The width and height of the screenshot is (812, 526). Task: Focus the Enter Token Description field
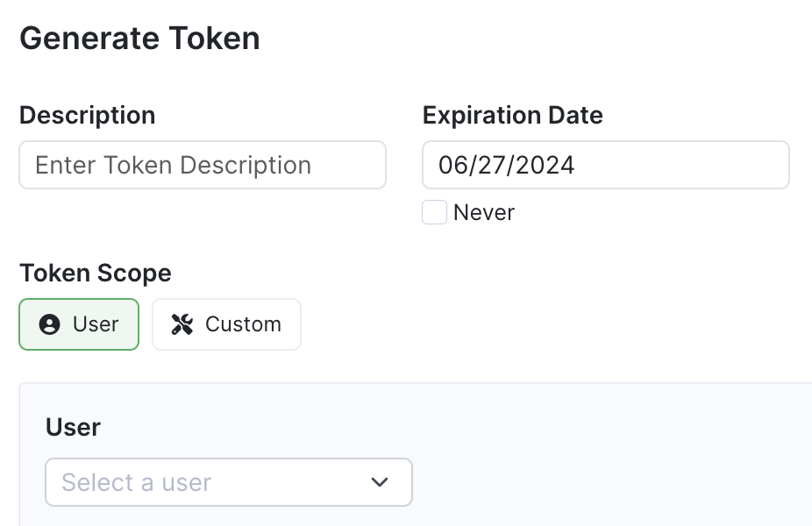point(203,165)
